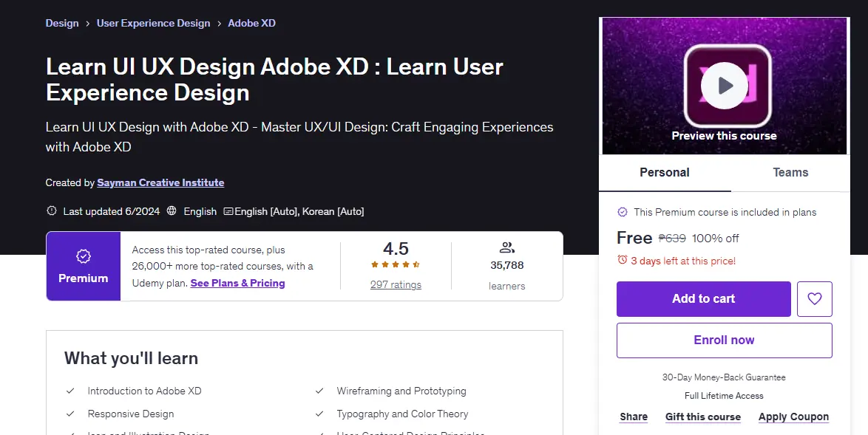The width and height of the screenshot is (868, 435).
Task: Open Sayman Creative Institute instructor page
Action: [x=160, y=182]
